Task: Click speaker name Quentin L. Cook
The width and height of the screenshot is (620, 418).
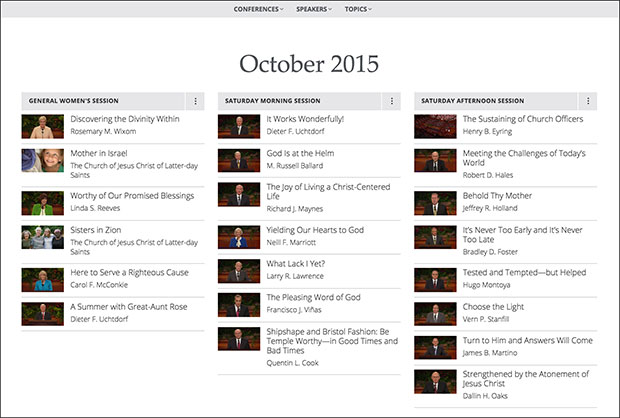Action: tap(293, 363)
